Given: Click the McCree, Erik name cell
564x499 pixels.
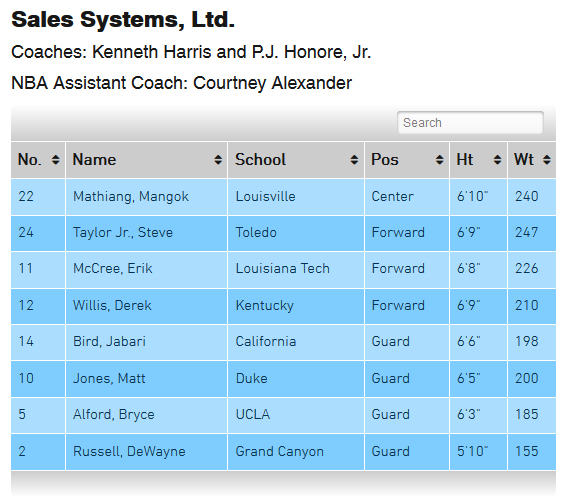Looking at the screenshot, I should pos(146,269).
